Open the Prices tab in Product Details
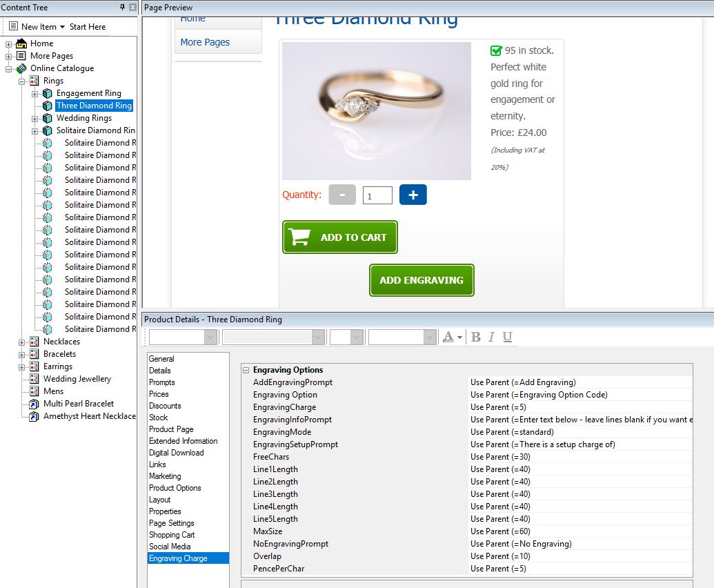This screenshot has height=588, width=714. tap(159, 394)
